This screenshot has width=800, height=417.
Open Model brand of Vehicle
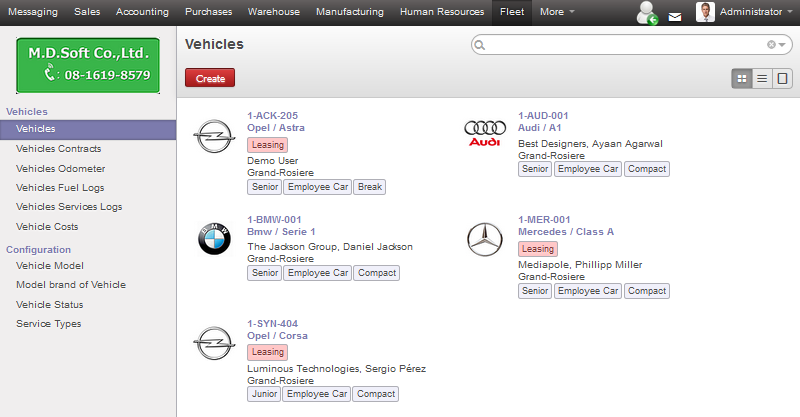(71, 285)
